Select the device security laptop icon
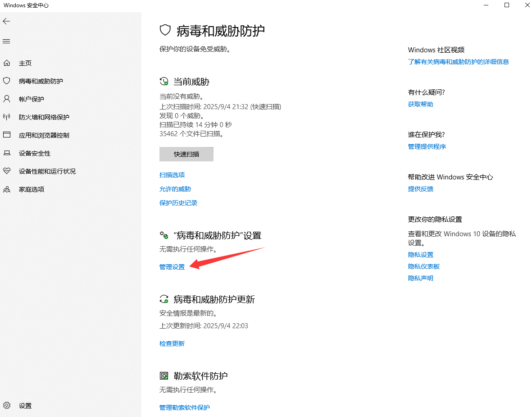Screen dimensions: 532x417 tap(7, 153)
